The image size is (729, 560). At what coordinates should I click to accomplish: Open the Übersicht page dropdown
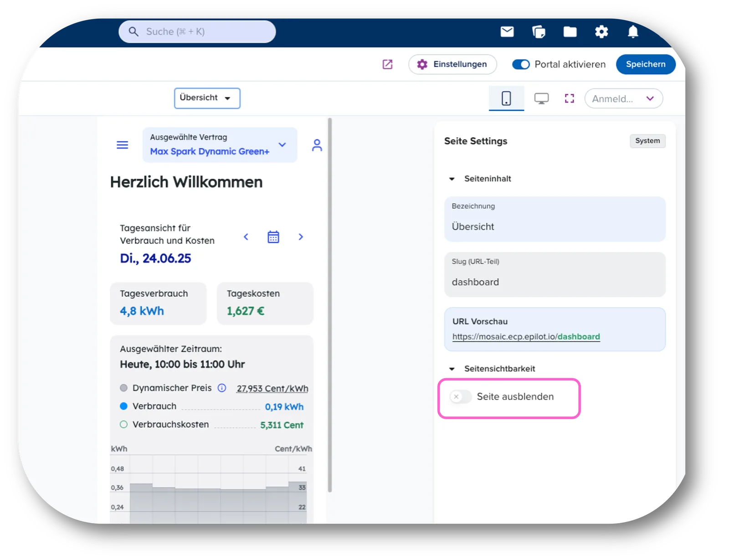click(207, 98)
